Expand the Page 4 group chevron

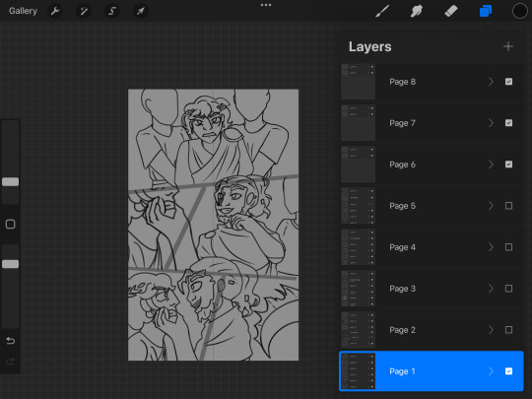point(491,247)
